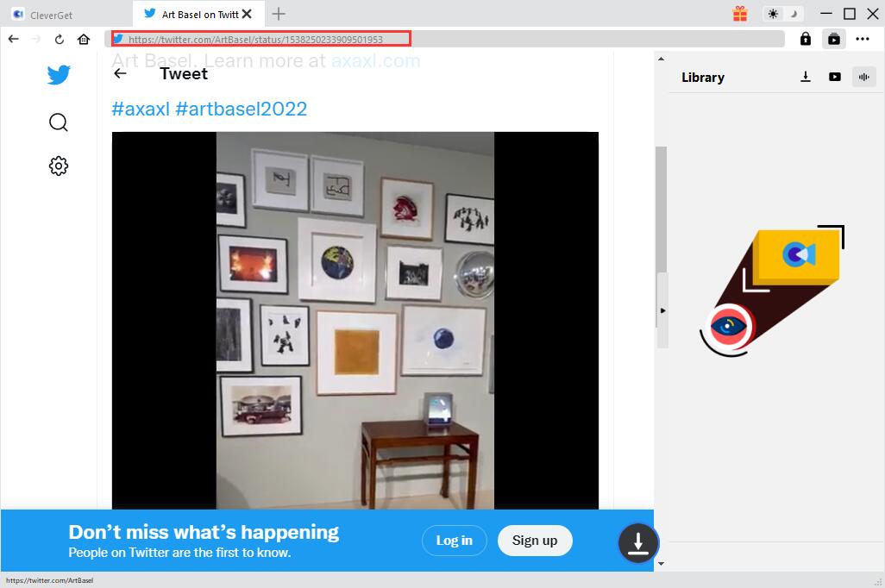Viewport: 885px width, 588px height.
Task: Show downloaded audio in Library
Action: pyautogui.click(x=863, y=77)
